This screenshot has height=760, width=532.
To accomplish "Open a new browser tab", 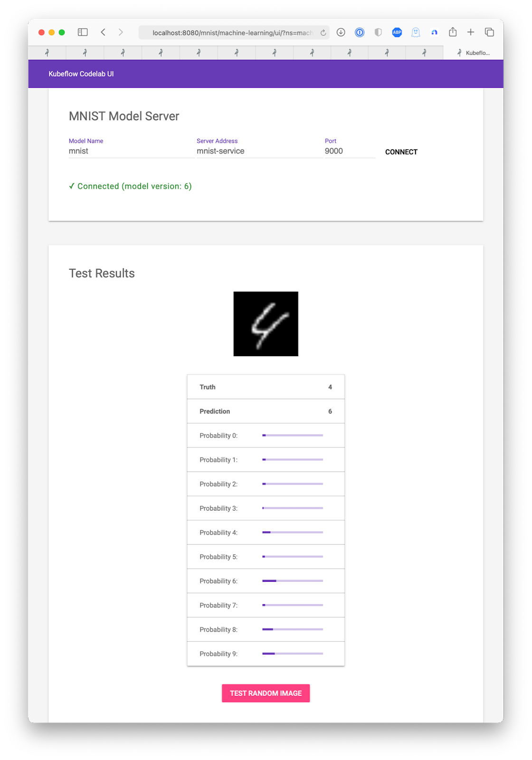I will click(x=471, y=32).
